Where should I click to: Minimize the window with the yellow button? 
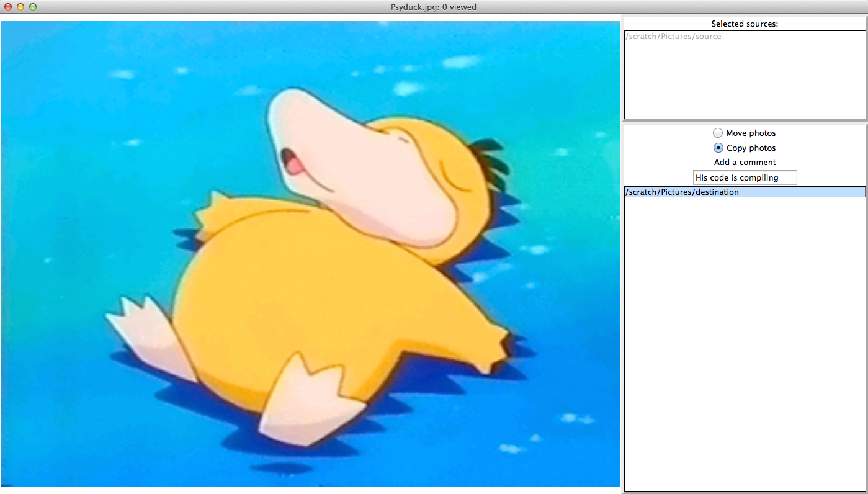click(x=20, y=7)
